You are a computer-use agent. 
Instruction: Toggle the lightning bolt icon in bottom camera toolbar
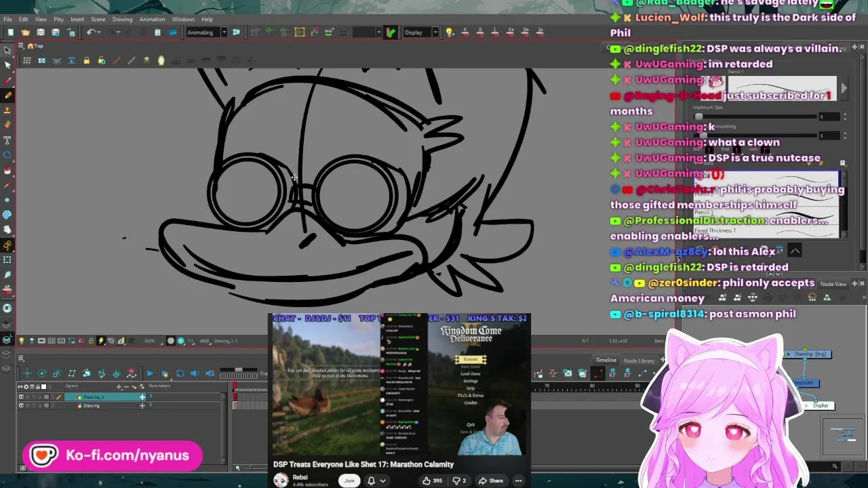[101, 341]
